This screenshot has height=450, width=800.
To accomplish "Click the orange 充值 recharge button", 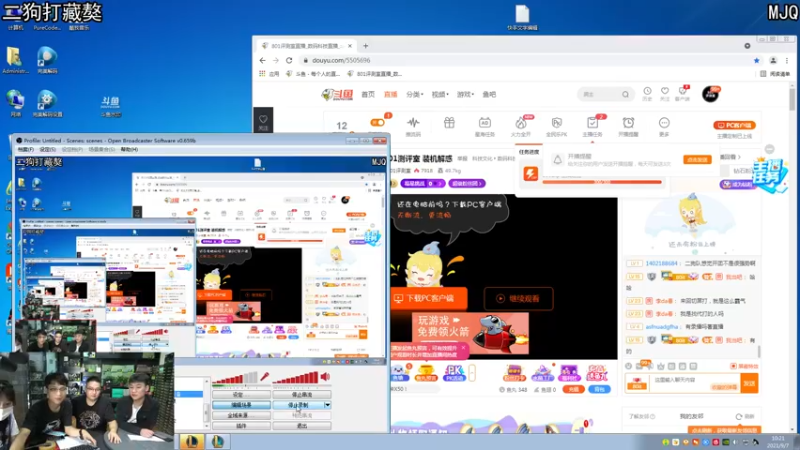I will point(573,389).
